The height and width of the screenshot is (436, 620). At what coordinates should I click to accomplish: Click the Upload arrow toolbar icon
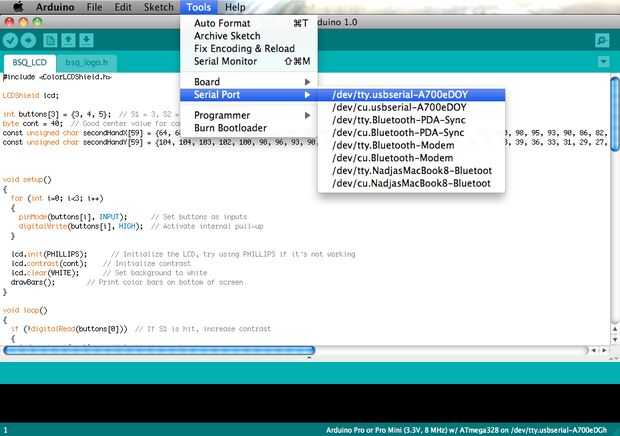pyautogui.click(x=28, y=40)
